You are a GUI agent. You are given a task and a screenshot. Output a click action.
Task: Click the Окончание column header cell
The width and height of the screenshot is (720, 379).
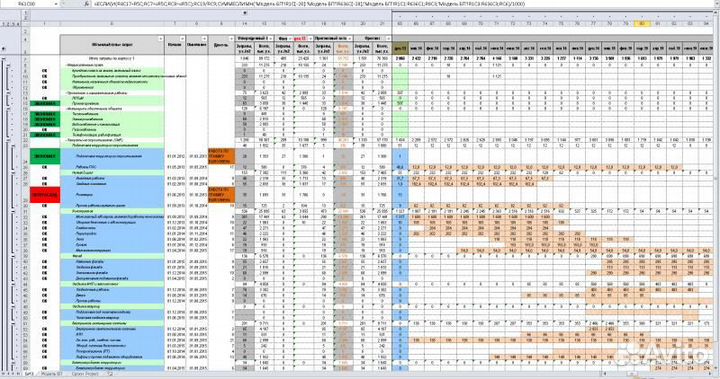[x=197, y=45]
